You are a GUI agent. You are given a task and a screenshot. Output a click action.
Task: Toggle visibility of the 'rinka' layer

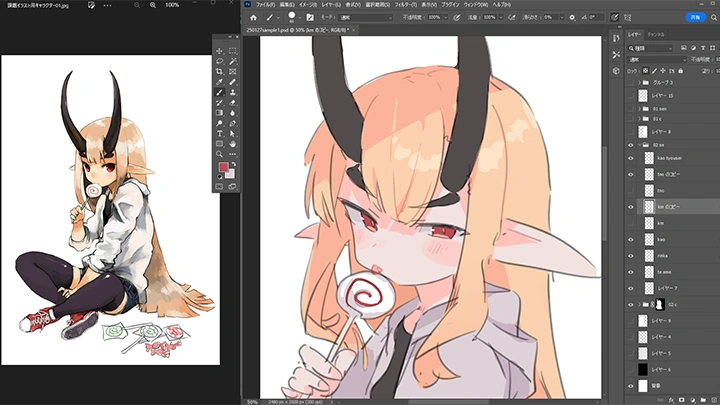(x=630, y=255)
